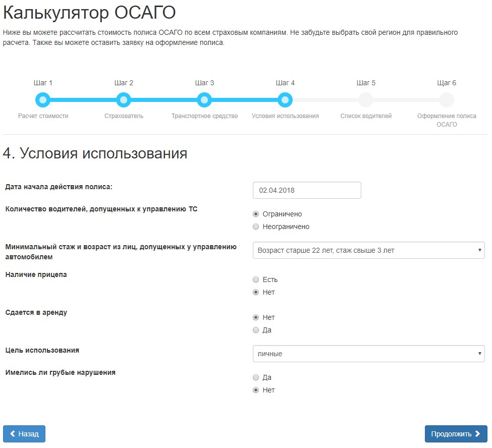
Task: Click the arrow on the личные selector
Action: (x=480, y=353)
